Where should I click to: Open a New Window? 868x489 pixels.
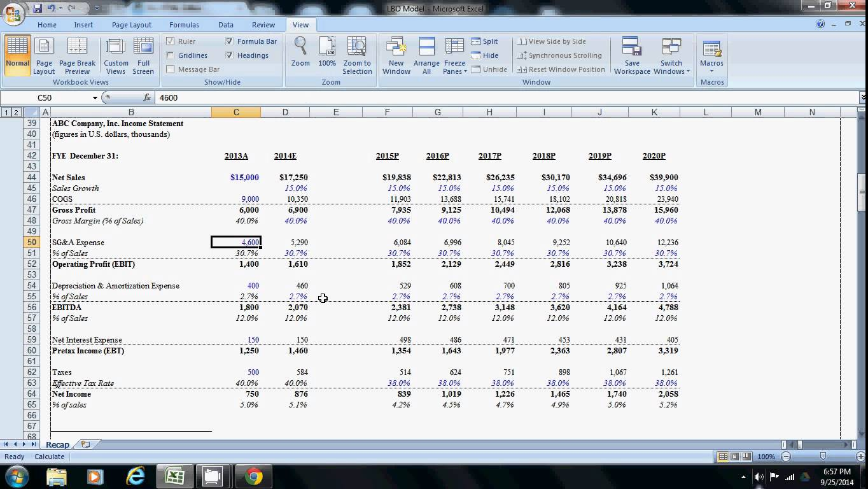coord(396,55)
